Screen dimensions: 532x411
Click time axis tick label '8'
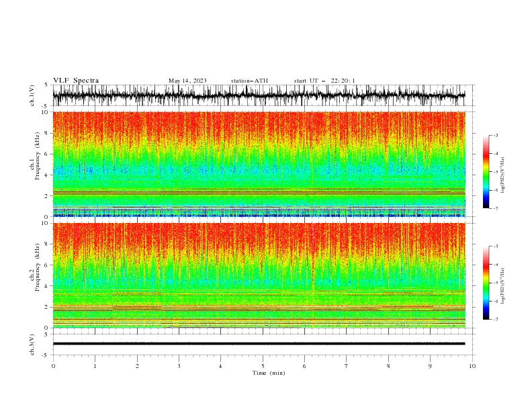[388, 366]
